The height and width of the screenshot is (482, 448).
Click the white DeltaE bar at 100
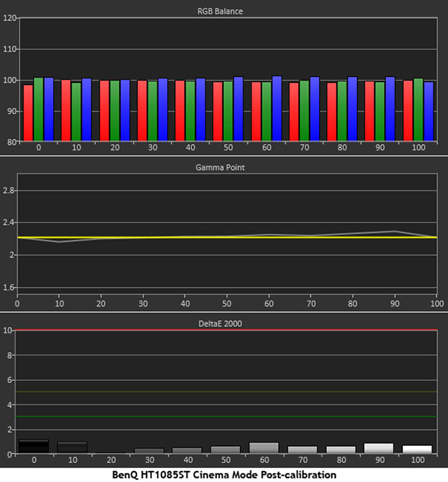pos(417,449)
